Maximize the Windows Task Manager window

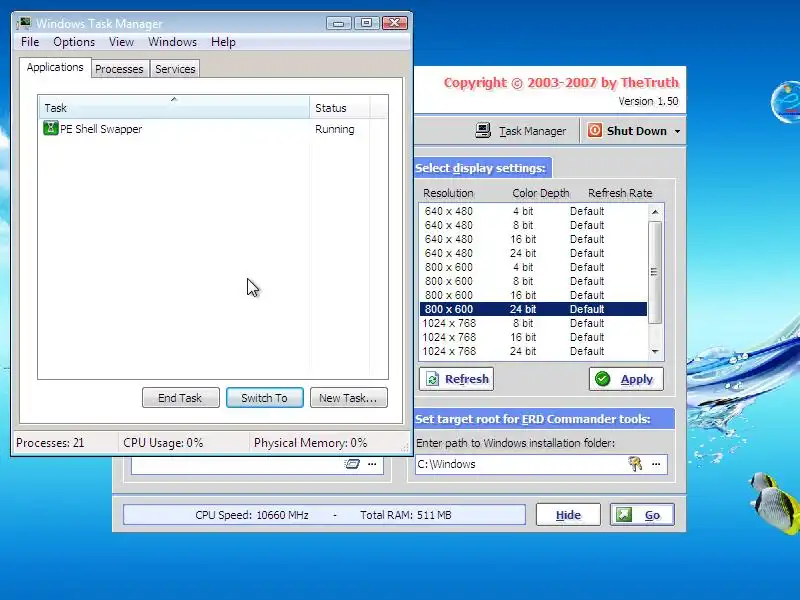(366, 23)
